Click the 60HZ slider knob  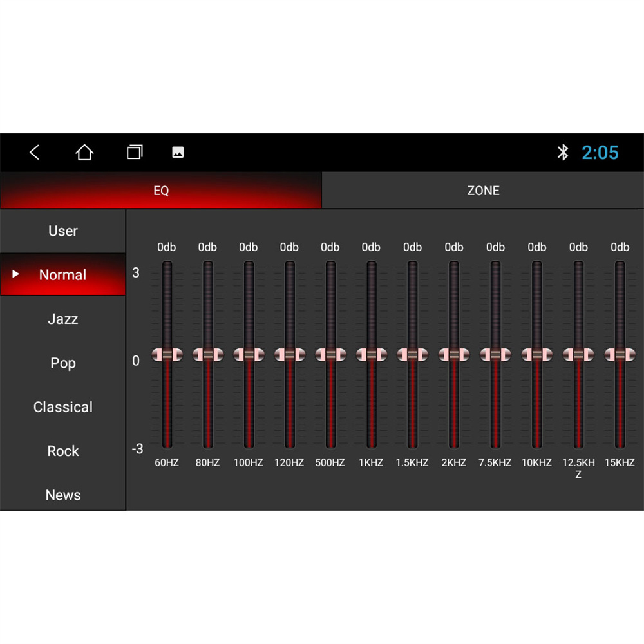tap(167, 355)
